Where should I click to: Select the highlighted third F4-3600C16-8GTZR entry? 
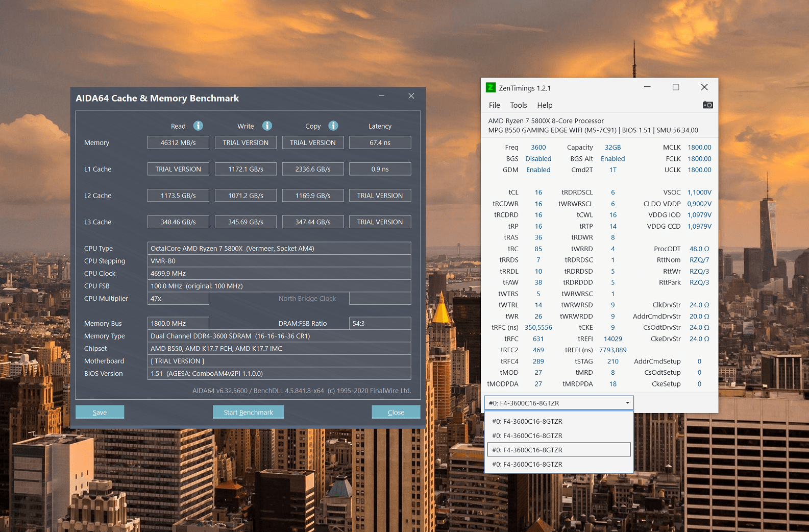[559, 450]
